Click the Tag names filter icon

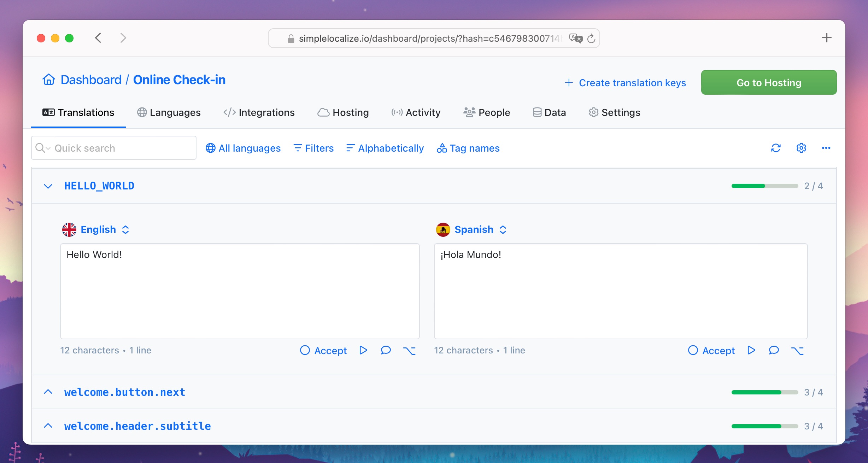[x=442, y=148]
